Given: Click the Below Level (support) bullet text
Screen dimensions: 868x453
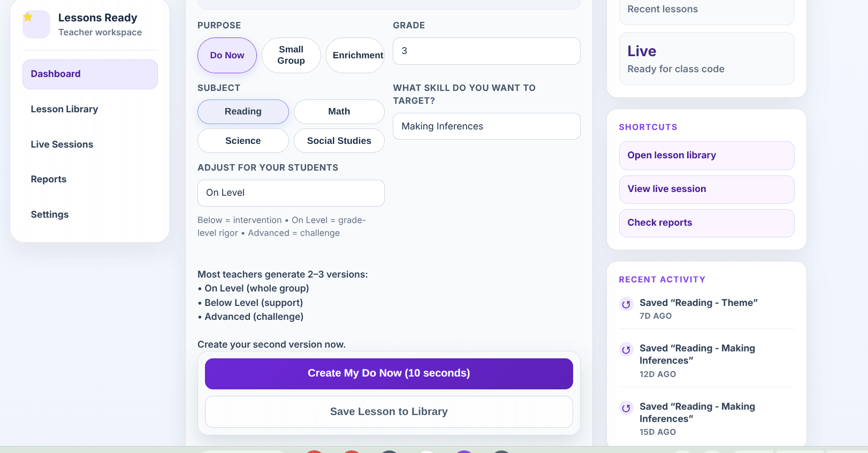Looking at the screenshot, I should [250, 303].
